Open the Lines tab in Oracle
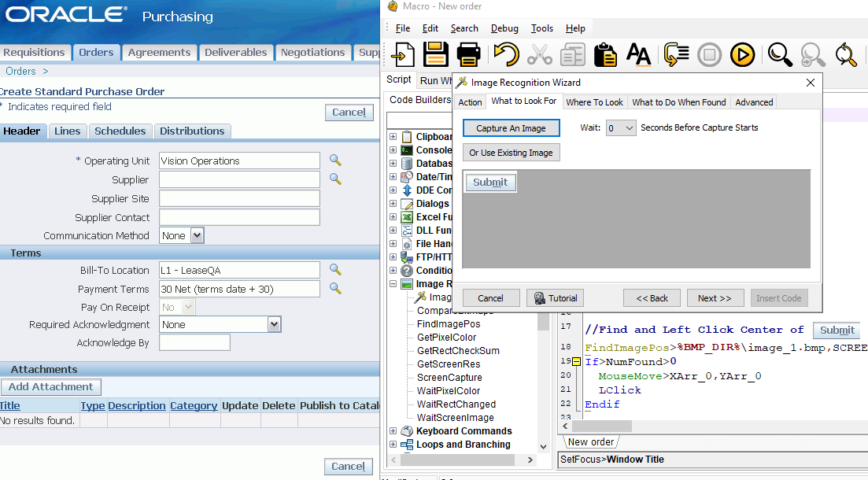868x480 pixels. [x=68, y=131]
